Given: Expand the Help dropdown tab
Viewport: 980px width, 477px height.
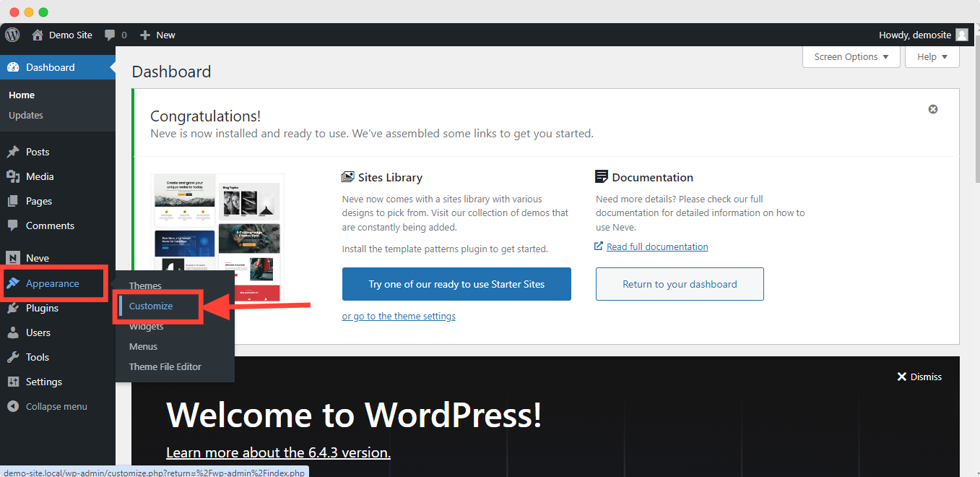Looking at the screenshot, I should pyautogui.click(x=932, y=57).
